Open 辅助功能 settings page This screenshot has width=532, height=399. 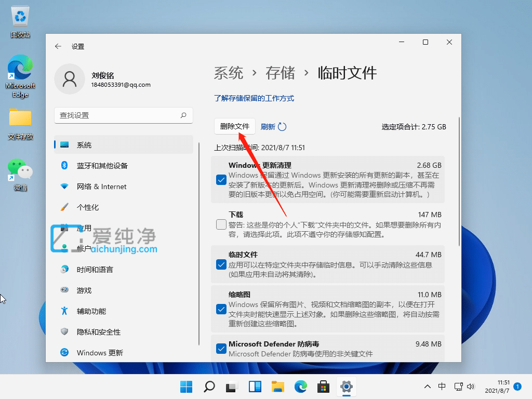(x=124, y=311)
